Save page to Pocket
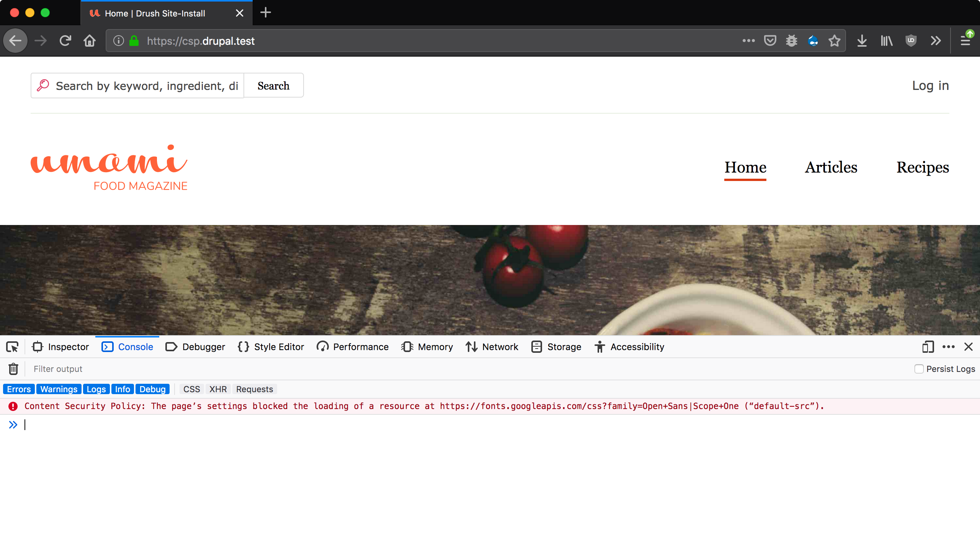980x551 pixels. point(770,41)
